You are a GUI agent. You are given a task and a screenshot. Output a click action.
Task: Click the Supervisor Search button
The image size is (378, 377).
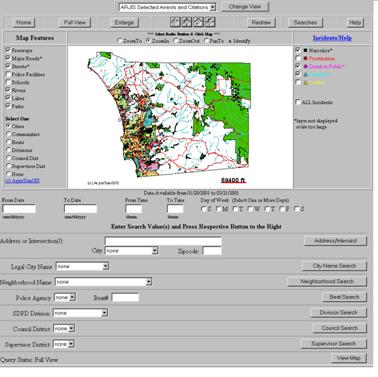tap(334, 344)
